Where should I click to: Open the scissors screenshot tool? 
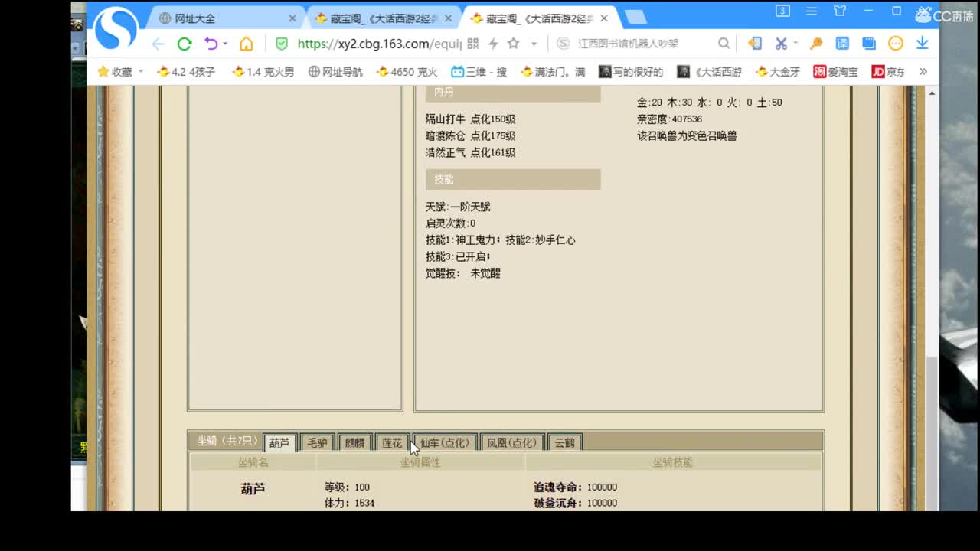781,44
